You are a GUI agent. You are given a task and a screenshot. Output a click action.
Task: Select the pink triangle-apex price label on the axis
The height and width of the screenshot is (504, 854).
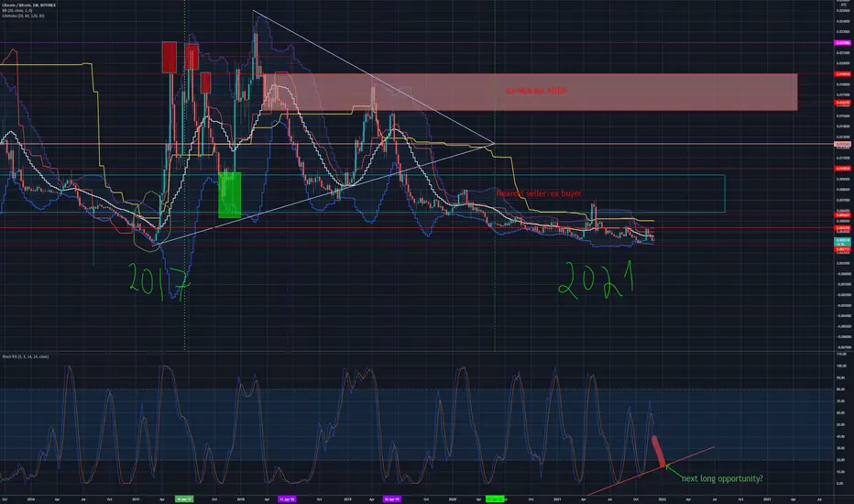point(843,144)
